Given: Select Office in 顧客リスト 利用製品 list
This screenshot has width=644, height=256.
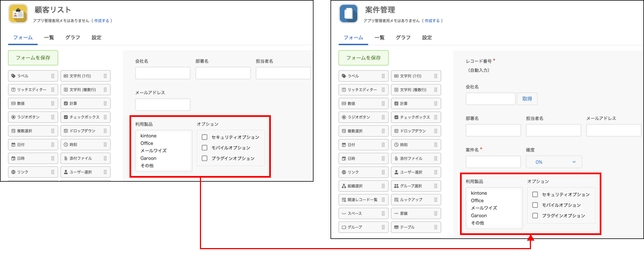Looking at the screenshot, I should 147,143.
